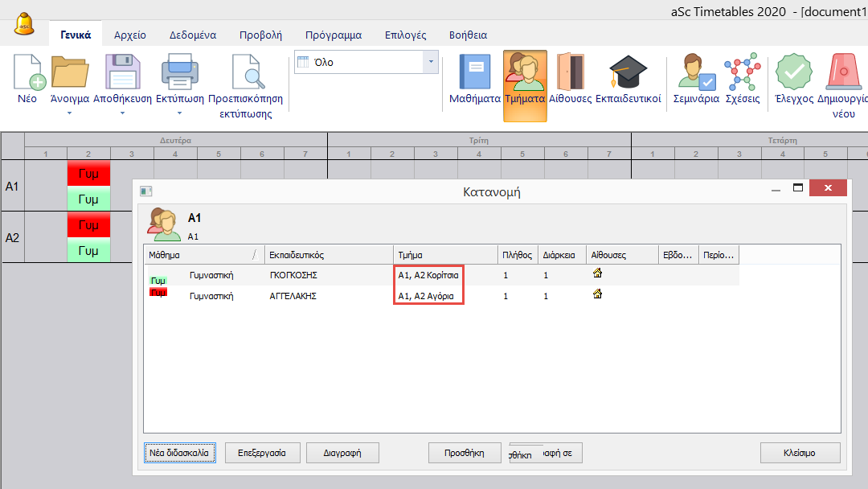Click the Νέο new document icon
868x489 pixels.
pos(27,74)
